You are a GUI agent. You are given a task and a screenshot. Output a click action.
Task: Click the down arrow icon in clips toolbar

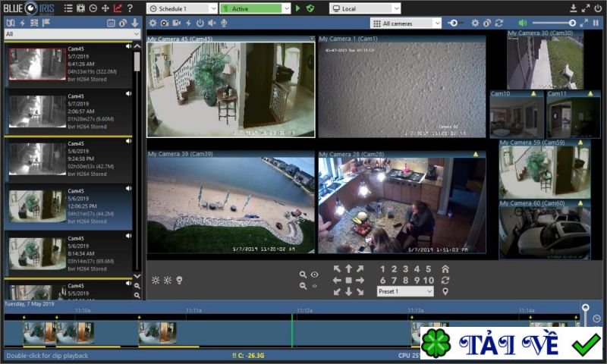135,23
